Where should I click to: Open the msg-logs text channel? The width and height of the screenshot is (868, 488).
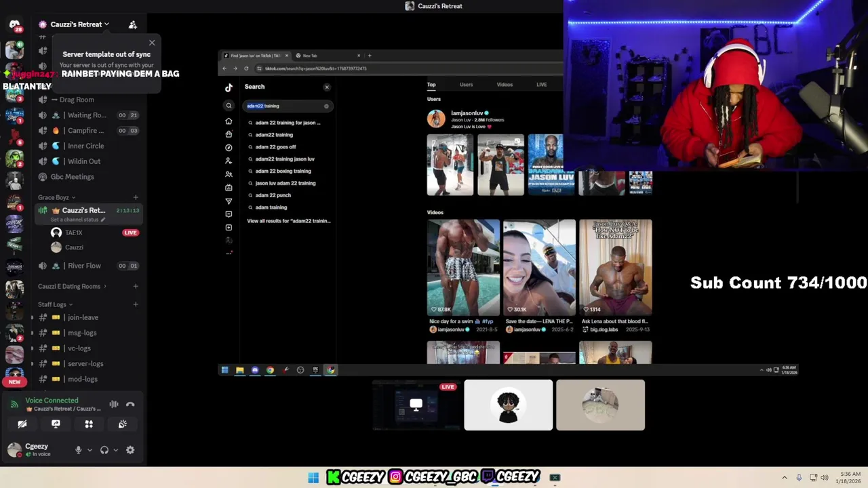click(x=88, y=333)
